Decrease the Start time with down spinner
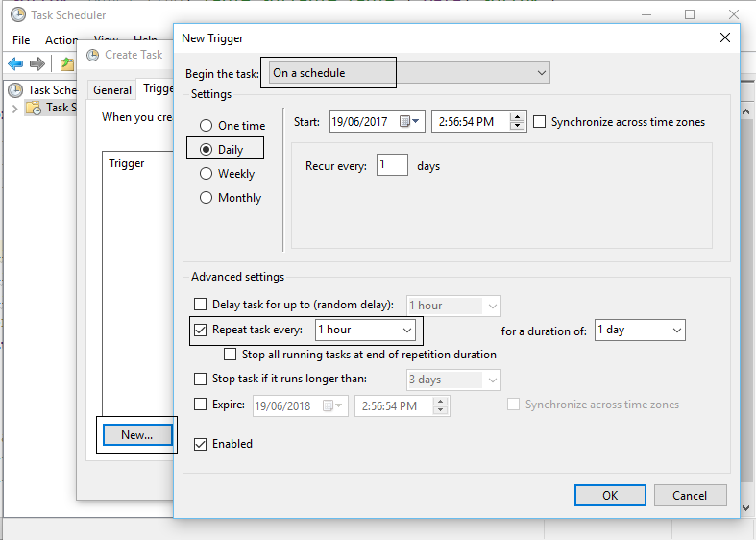The image size is (756, 540). [517, 126]
